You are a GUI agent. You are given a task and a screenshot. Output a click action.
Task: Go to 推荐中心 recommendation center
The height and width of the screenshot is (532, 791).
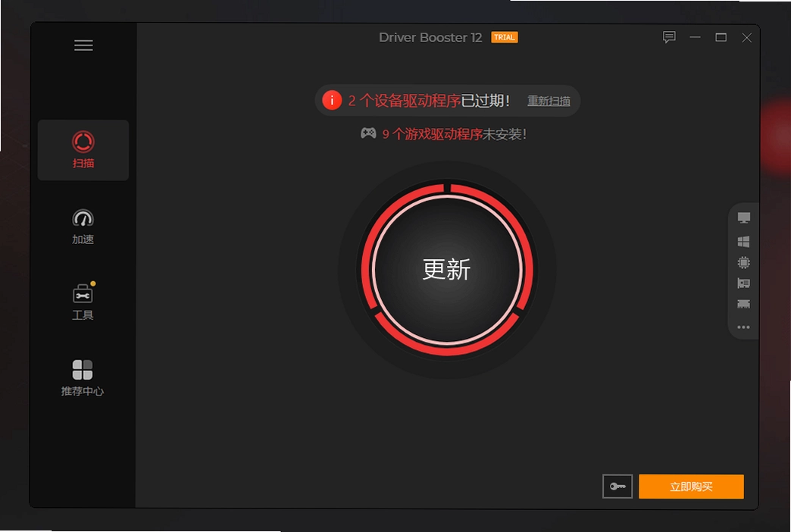click(83, 377)
